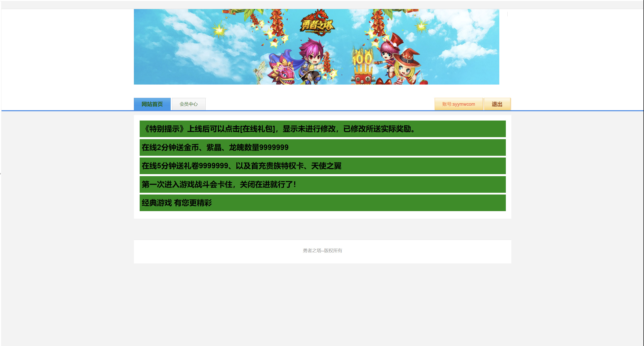Click the 第一次进入游戏战斗会卡住 notice
The height and width of the screenshot is (346, 644).
click(322, 184)
